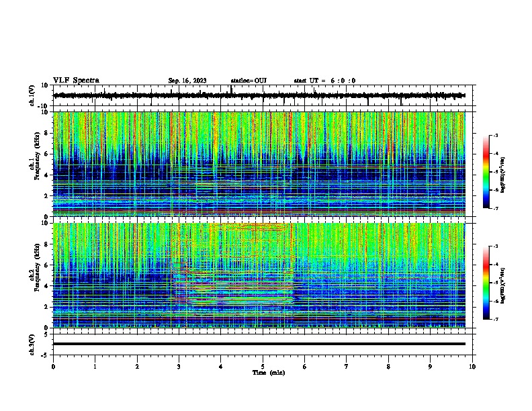Click the ch.1 frequency axis "8" tick label
Viewport: 532px width, 411px height.
pyautogui.click(x=46, y=133)
